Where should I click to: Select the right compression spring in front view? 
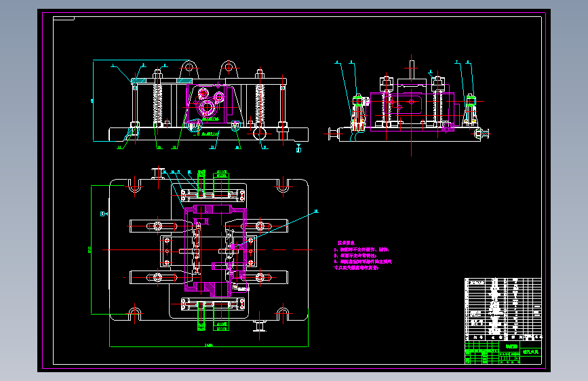pos(260,103)
